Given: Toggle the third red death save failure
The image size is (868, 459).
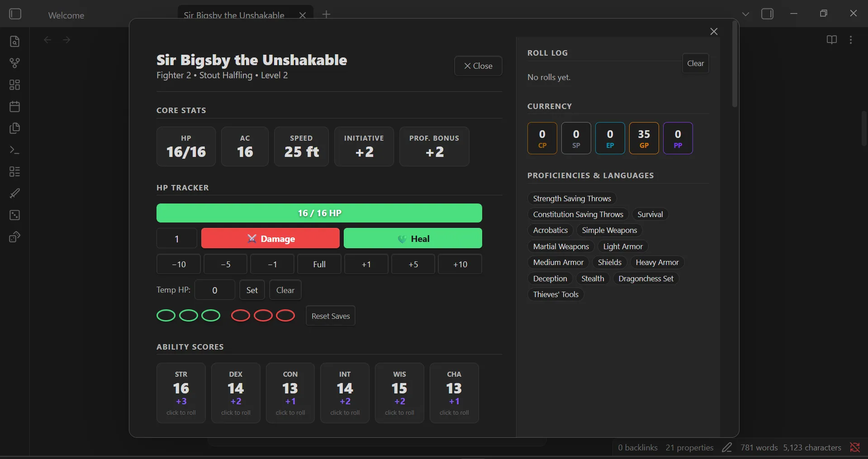Looking at the screenshot, I should pyautogui.click(x=285, y=315).
